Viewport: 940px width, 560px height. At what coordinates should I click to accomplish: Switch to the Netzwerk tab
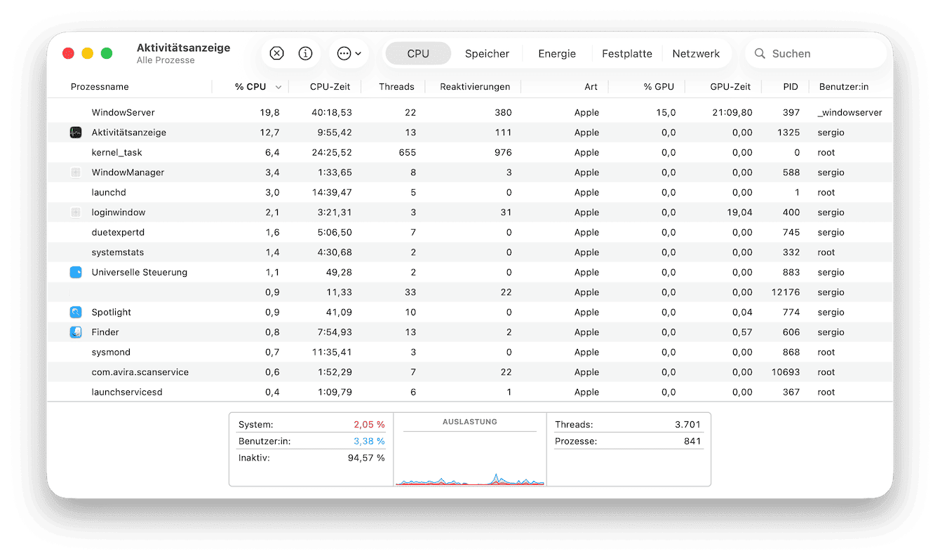click(696, 53)
